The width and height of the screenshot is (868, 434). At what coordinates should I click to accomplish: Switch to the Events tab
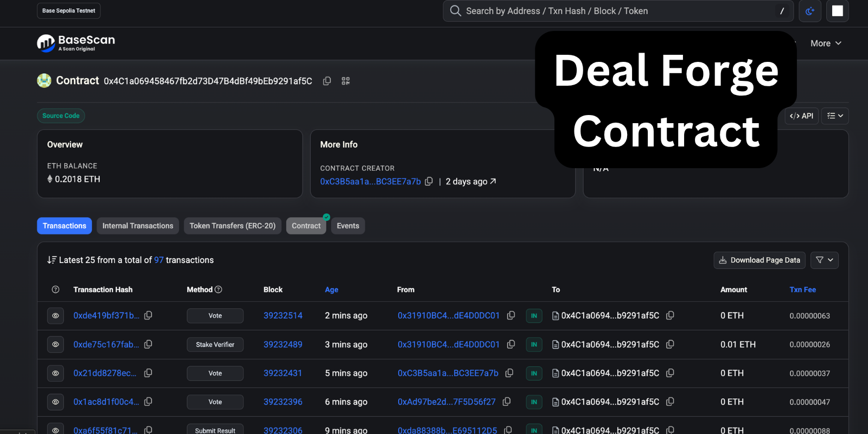pyautogui.click(x=348, y=226)
